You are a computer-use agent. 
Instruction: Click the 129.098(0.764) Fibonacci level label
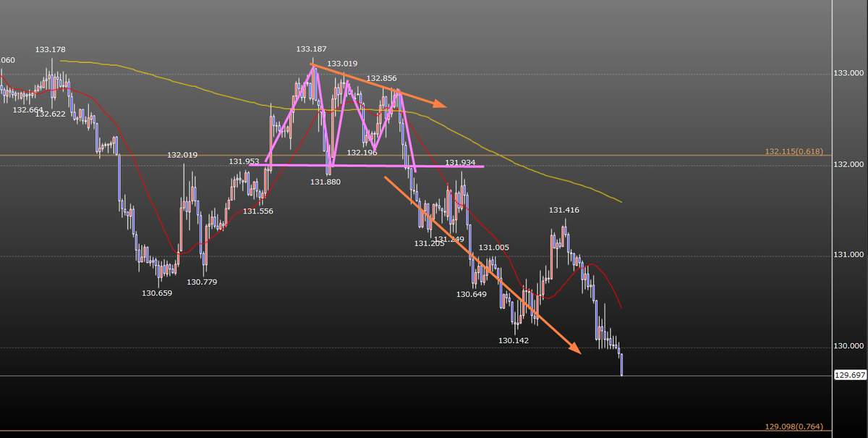pyautogui.click(x=793, y=427)
